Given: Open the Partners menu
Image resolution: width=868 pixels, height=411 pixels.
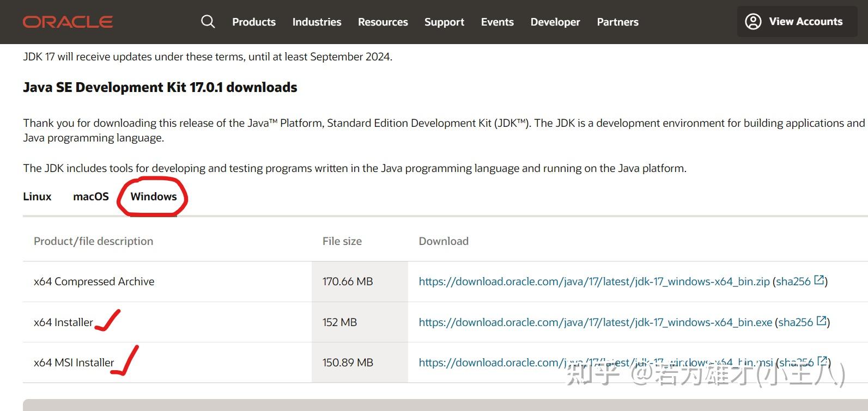Looking at the screenshot, I should click(617, 22).
